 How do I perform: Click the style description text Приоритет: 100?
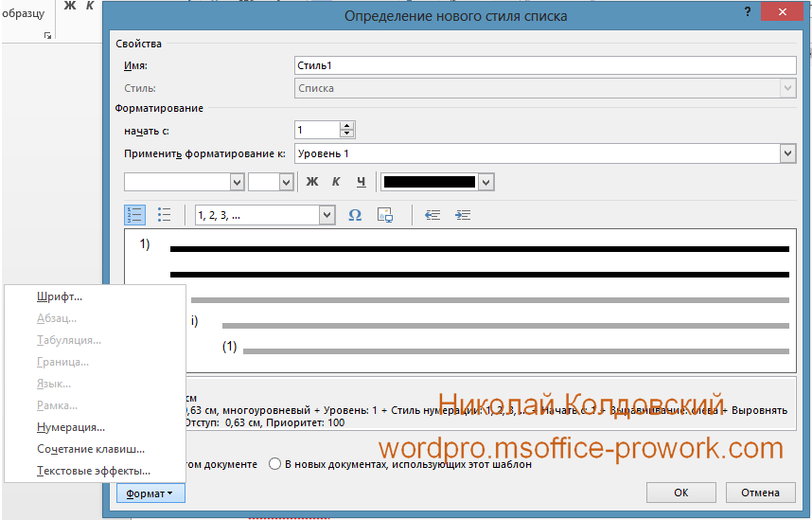[x=306, y=422]
